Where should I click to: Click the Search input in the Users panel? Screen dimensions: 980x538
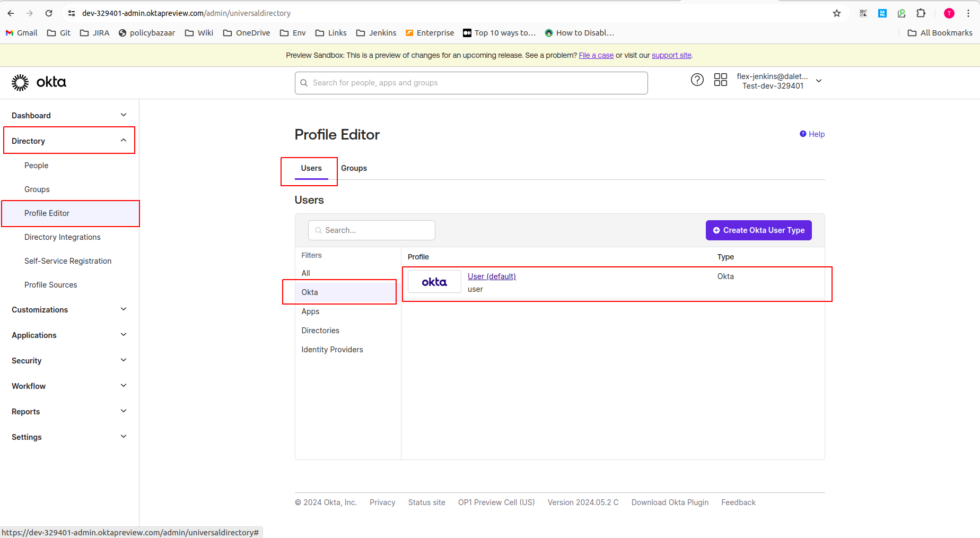[371, 230]
